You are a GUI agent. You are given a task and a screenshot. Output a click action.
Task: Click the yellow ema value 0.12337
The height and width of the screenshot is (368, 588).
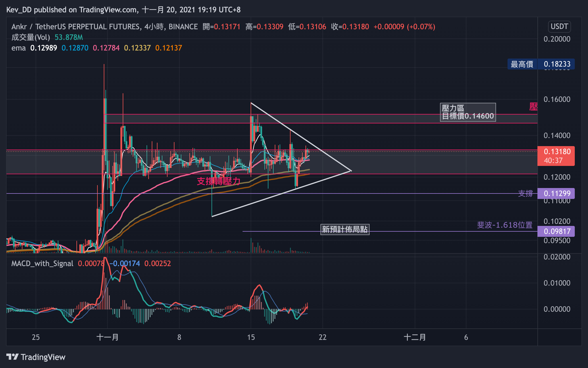(x=137, y=48)
